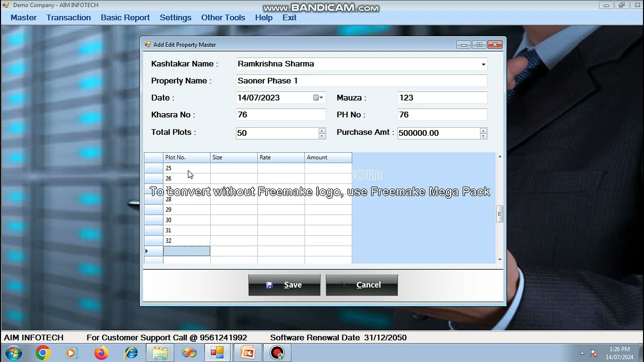Click the Size column header

point(234,157)
